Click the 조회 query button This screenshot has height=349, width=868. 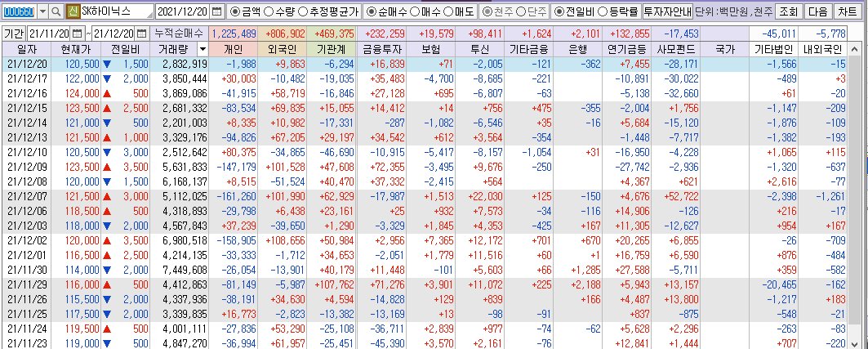(788, 11)
